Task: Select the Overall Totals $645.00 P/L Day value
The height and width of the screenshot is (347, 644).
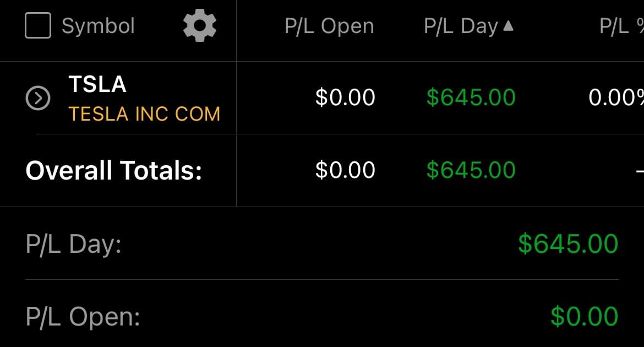Action: [471, 170]
